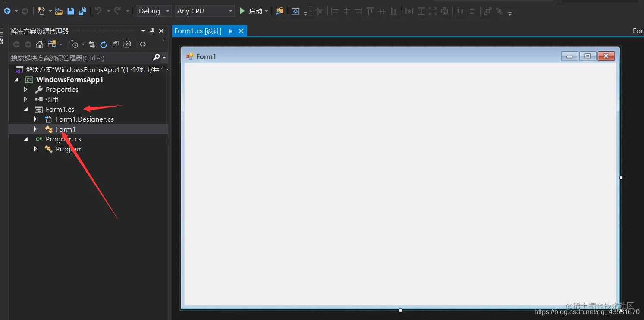Open the Any CPU platform dropdown
Screen dimensions: 644x320
tap(204, 11)
